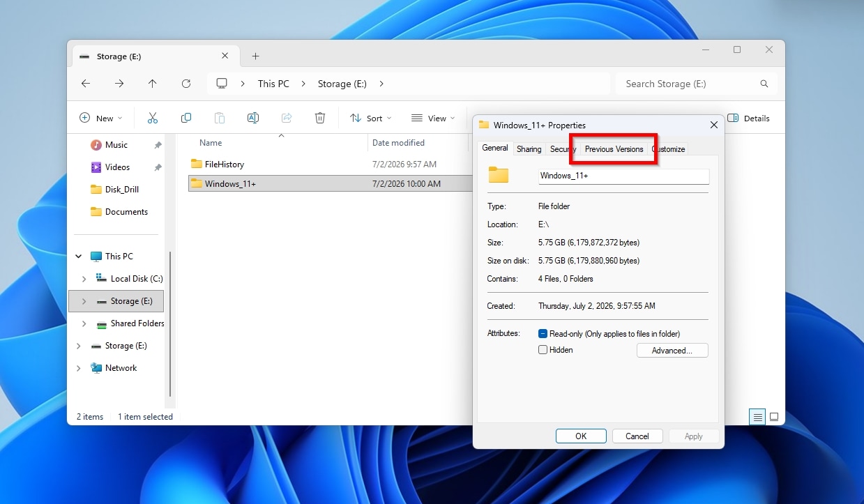The image size is (864, 504).
Task: Click the Local Disk (C:) drive icon
Action: point(102,279)
